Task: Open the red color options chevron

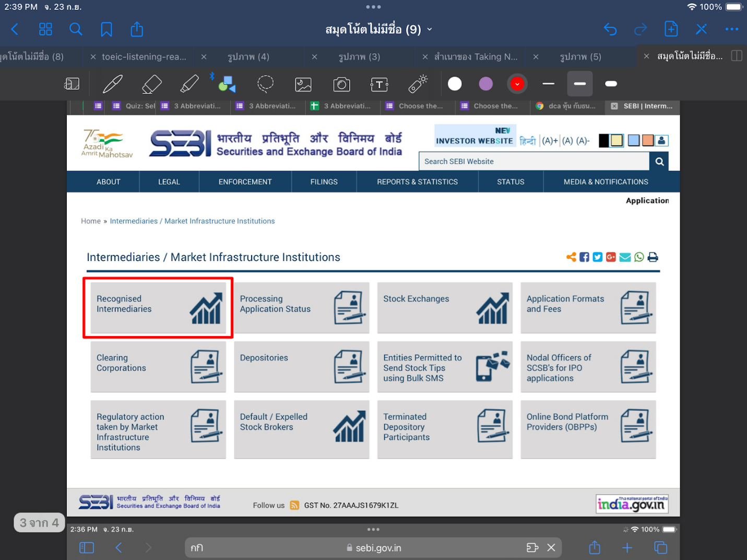Action: click(x=517, y=84)
